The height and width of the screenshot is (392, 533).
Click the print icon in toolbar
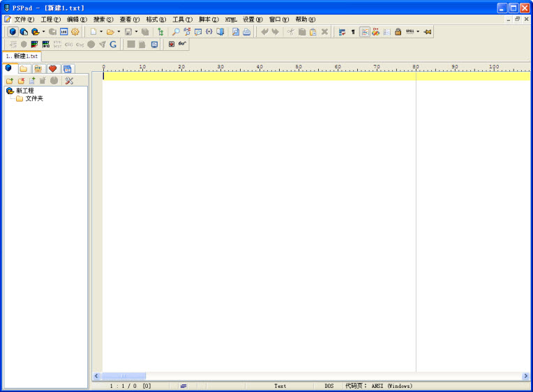click(x=246, y=32)
